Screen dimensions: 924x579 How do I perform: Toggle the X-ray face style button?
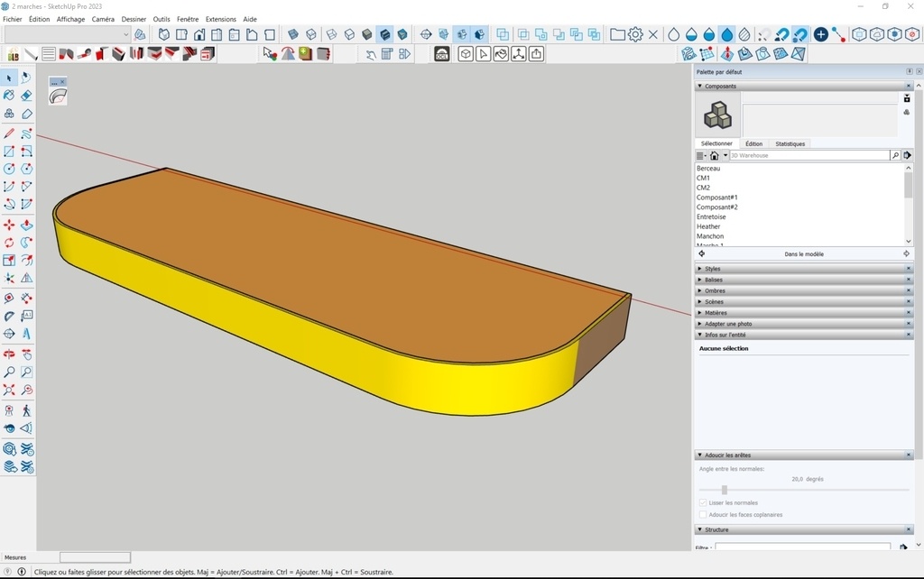coord(293,34)
